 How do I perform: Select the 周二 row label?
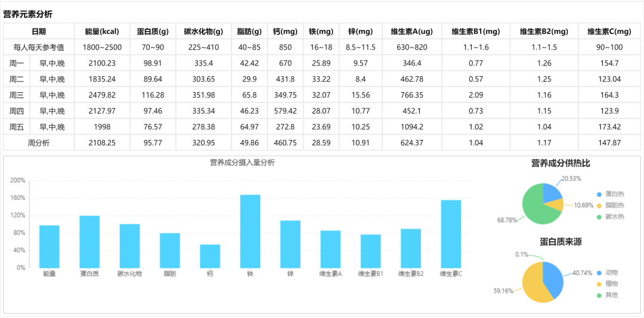17,79
